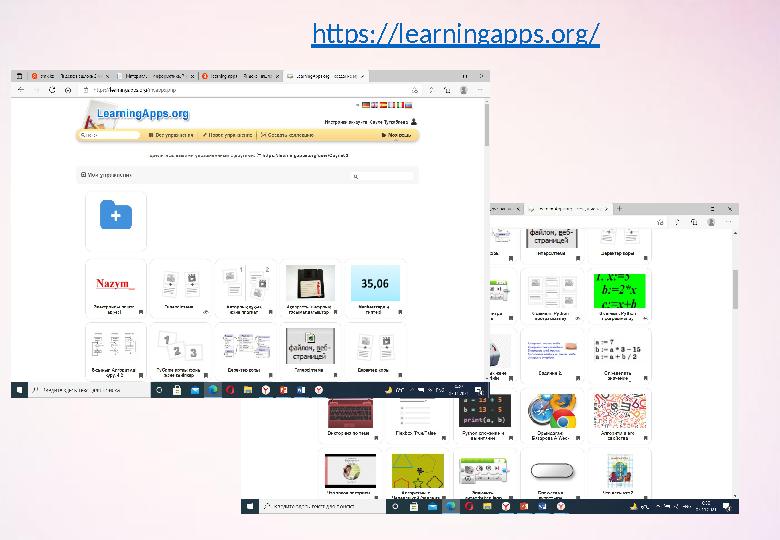Viewport: 780px width, 540px height.
Task: Click the search box in the 'Мои упражнения' section
Action: (x=383, y=177)
